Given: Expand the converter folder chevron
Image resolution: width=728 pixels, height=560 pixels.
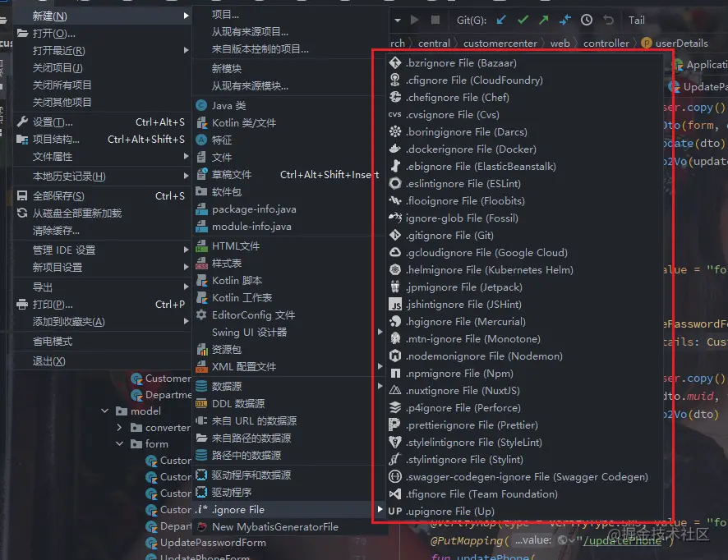Looking at the screenshot, I should 119,427.
